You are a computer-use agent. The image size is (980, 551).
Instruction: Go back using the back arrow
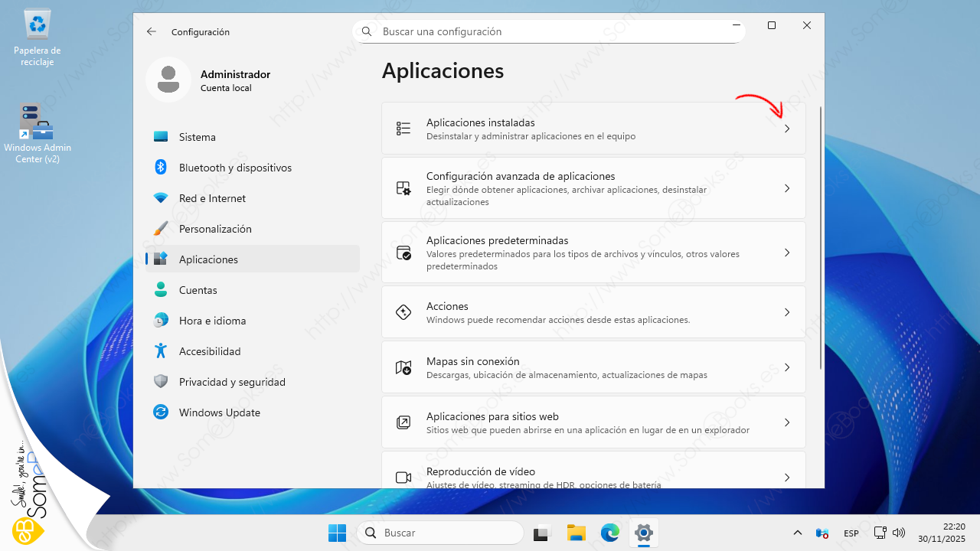click(152, 32)
